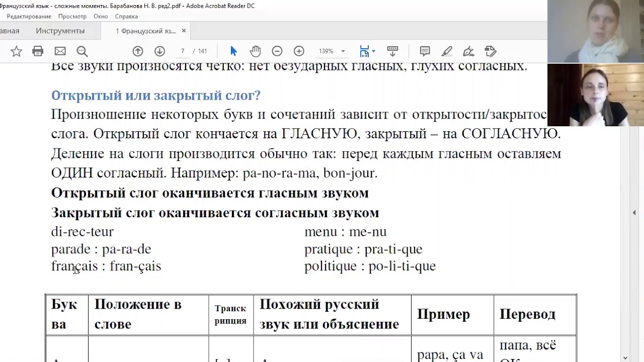This screenshot has height=362, width=644.
Task: Select the highlighter pen tool
Action: tap(447, 51)
